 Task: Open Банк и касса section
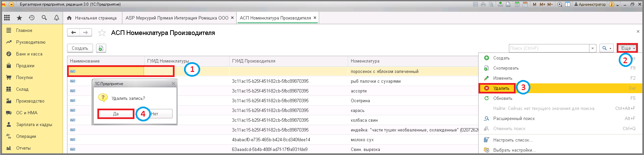(x=32, y=54)
